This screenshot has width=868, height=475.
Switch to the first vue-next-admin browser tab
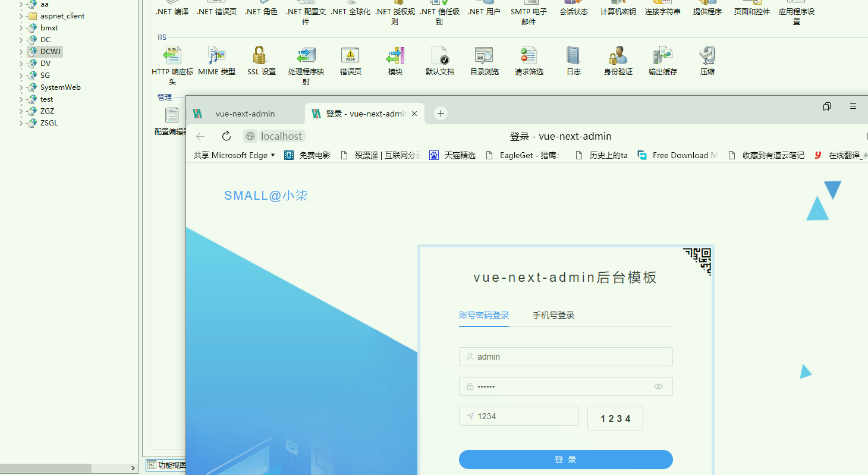(x=246, y=114)
